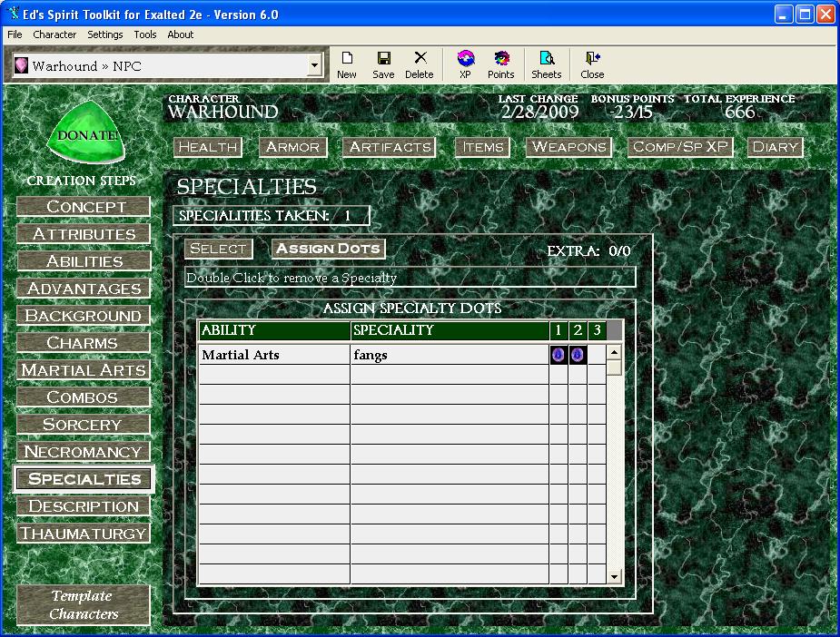
Task: Click the Last Change date 2/28/2009
Action: click(540, 112)
